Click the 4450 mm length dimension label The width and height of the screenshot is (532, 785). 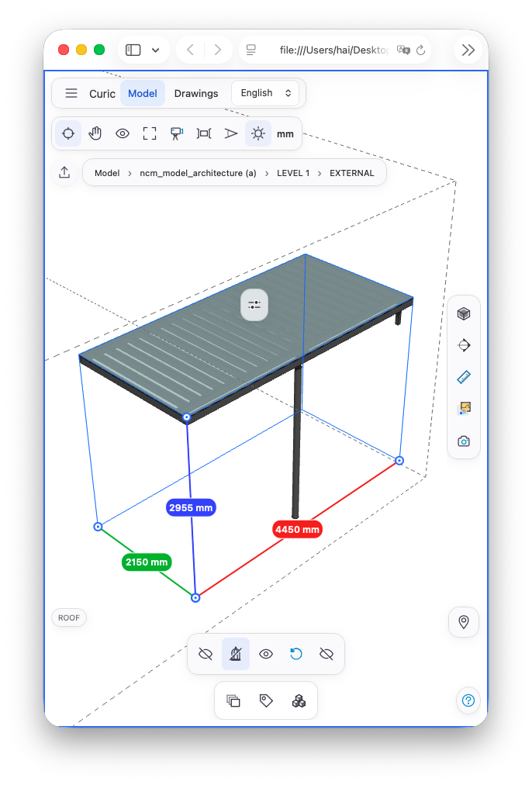297,530
